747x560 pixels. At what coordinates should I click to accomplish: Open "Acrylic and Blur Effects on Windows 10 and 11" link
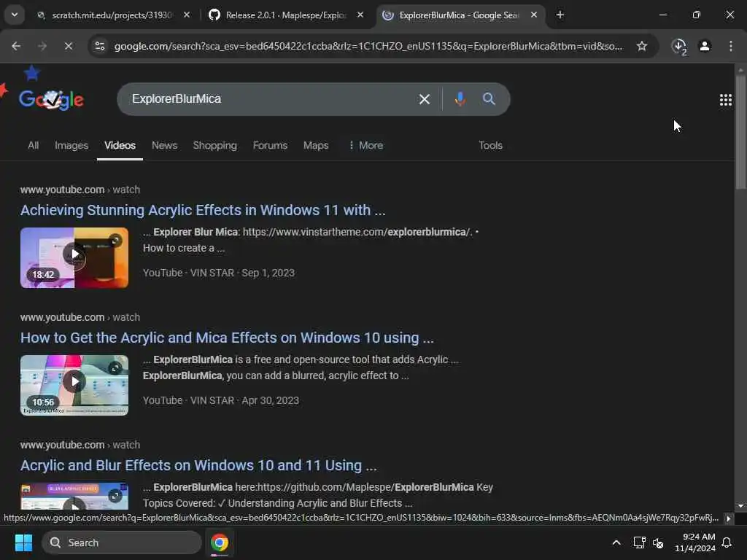[x=198, y=465]
